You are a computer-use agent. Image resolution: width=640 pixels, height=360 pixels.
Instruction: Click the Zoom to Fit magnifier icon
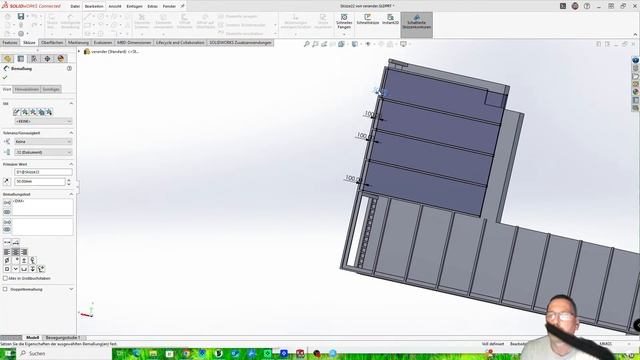(x=307, y=44)
